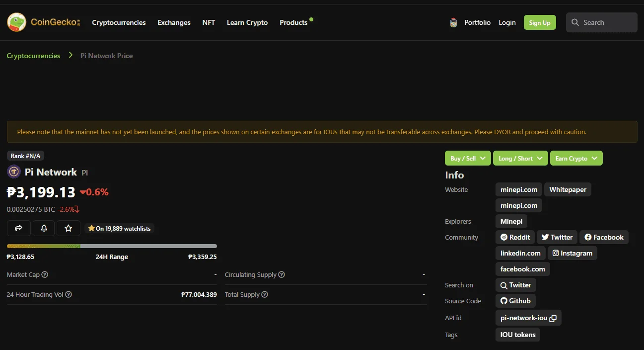Click the CoinGecko gecko logo
The image size is (644, 350).
(x=16, y=22)
